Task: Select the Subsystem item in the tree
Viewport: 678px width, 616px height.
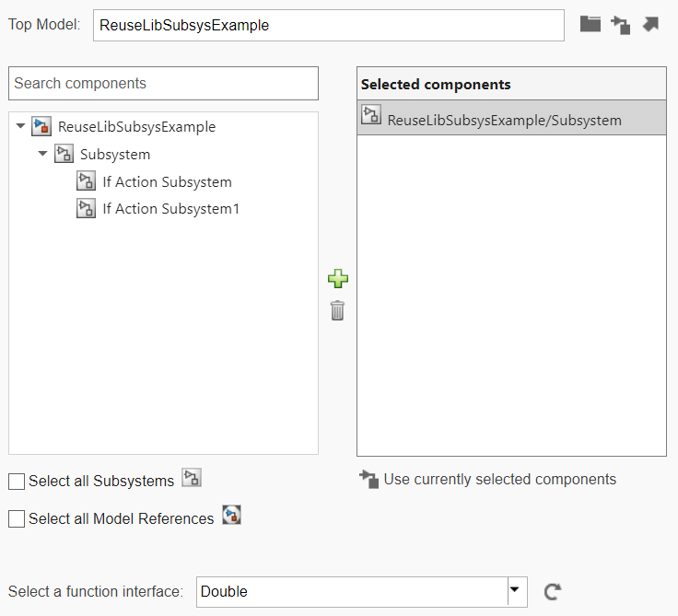Action: [114, 155]
